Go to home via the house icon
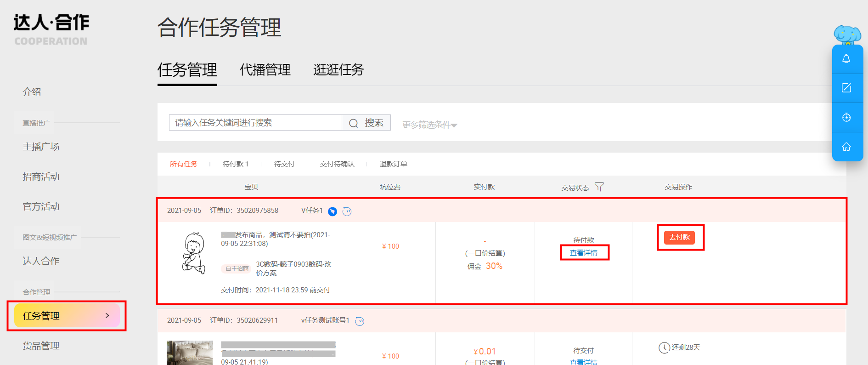Image resolution: width=868 pixels, height=365 pixels. pos(846,147)
